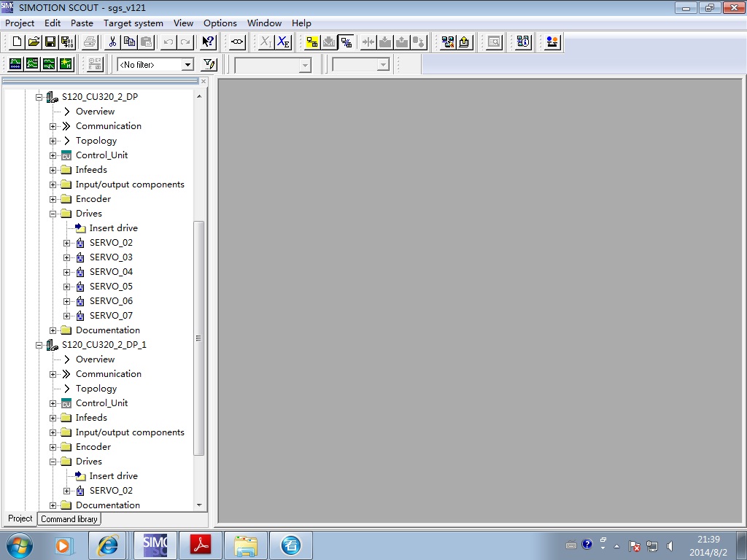Click Insert drive under S120_CU320_2_DP
This screenshot has width=747, height=560.
click(x=113, y=228)
